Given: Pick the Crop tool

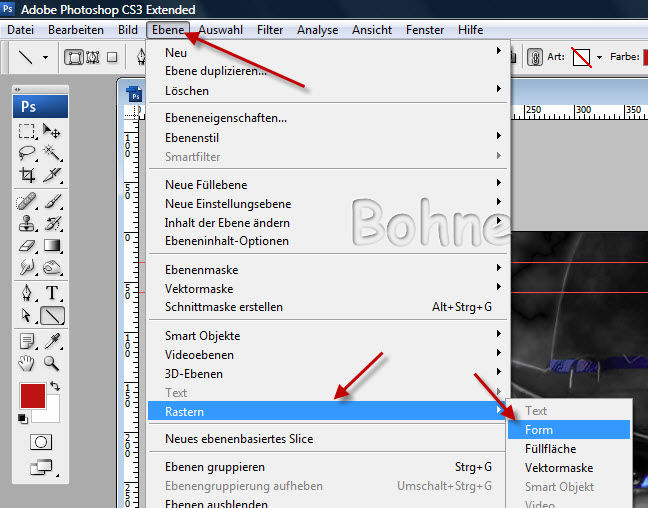Looking at the screenshot, I should pos(27,175).
